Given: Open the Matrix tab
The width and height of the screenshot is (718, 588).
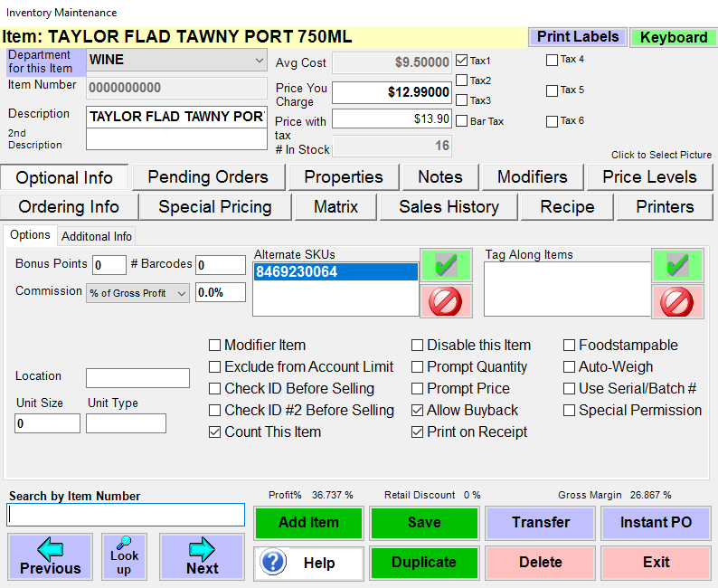Looking at the screenshot, I should (x=336, y=207).
